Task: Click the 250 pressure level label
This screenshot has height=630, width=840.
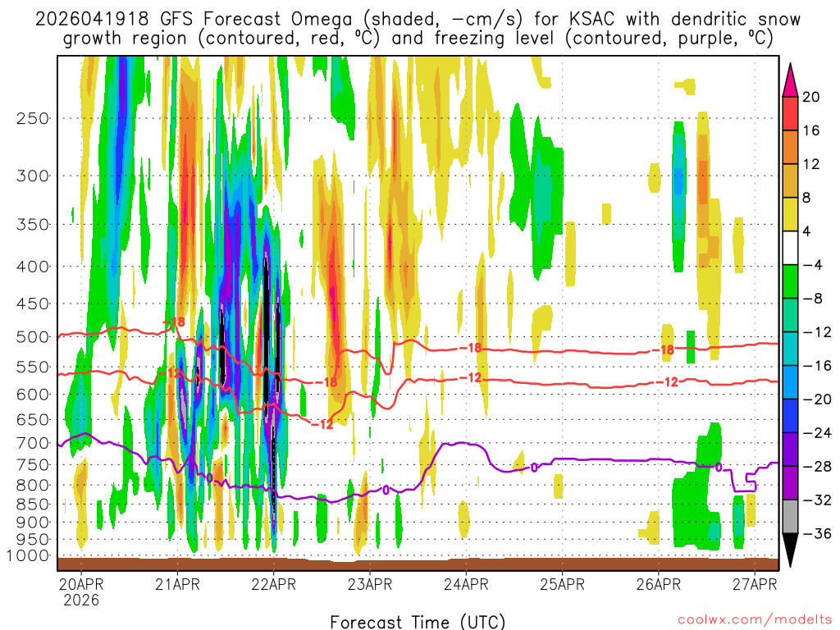Action: 33,118
